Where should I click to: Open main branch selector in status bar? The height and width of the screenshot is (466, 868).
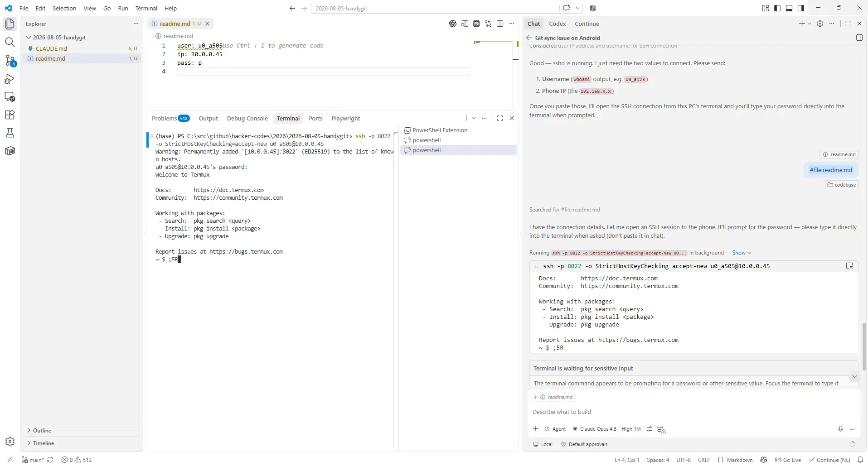point(33,460)
